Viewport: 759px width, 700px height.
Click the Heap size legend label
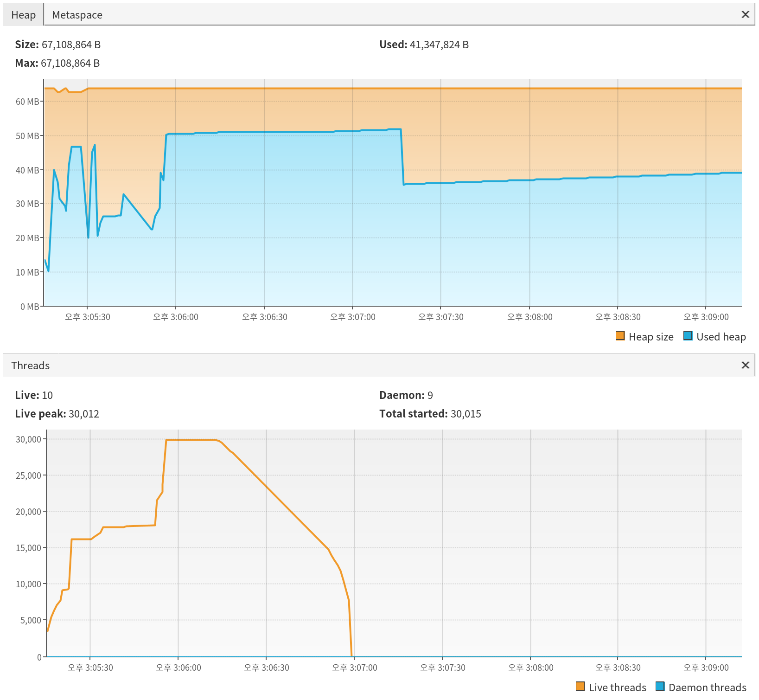point(651,337)
